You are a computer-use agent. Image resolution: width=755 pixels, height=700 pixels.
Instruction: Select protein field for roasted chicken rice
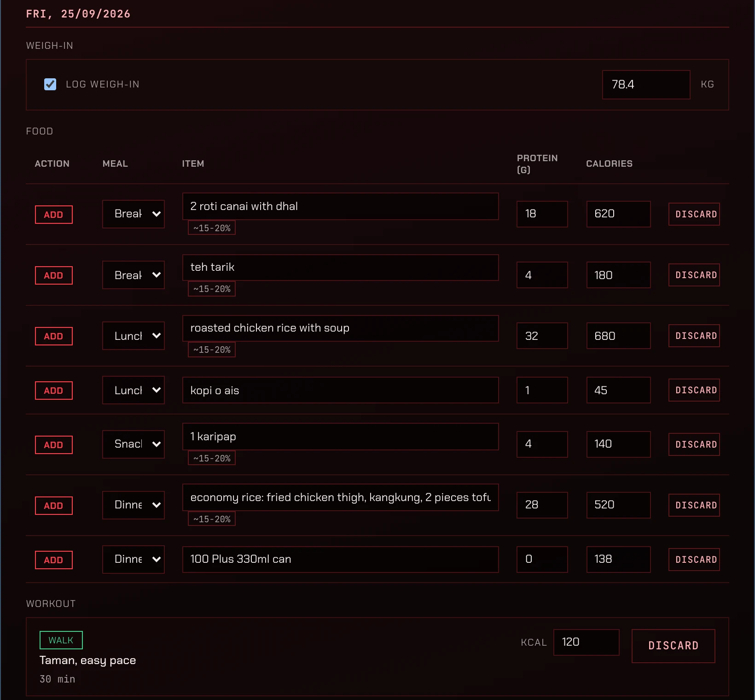542,336
